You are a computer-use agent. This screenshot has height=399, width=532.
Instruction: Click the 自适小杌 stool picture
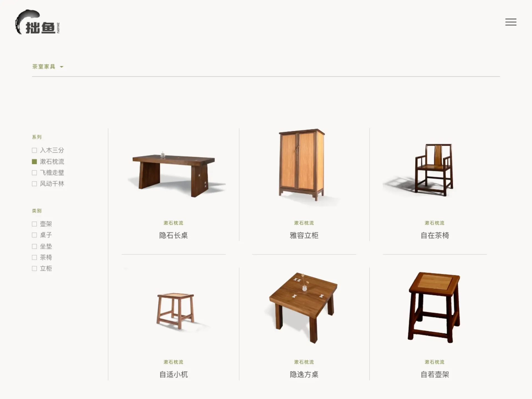pyautogui.click(x=176, y=311)
